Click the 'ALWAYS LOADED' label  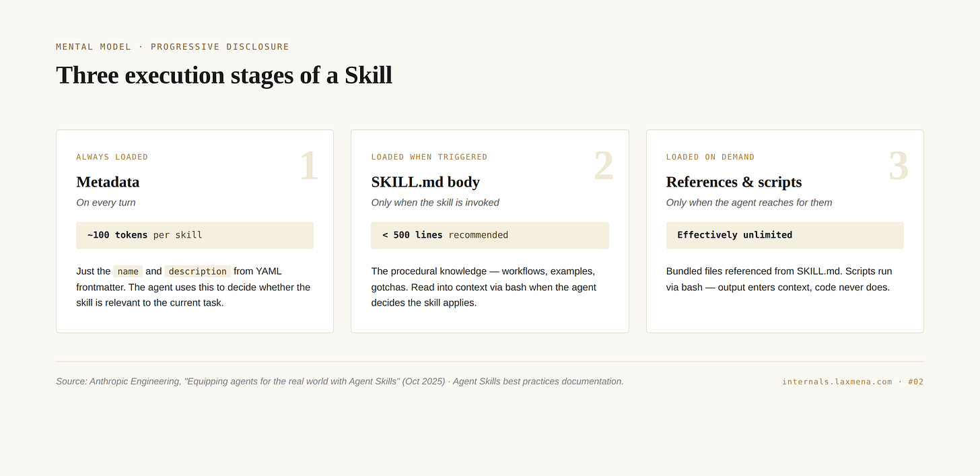point(112,157)
